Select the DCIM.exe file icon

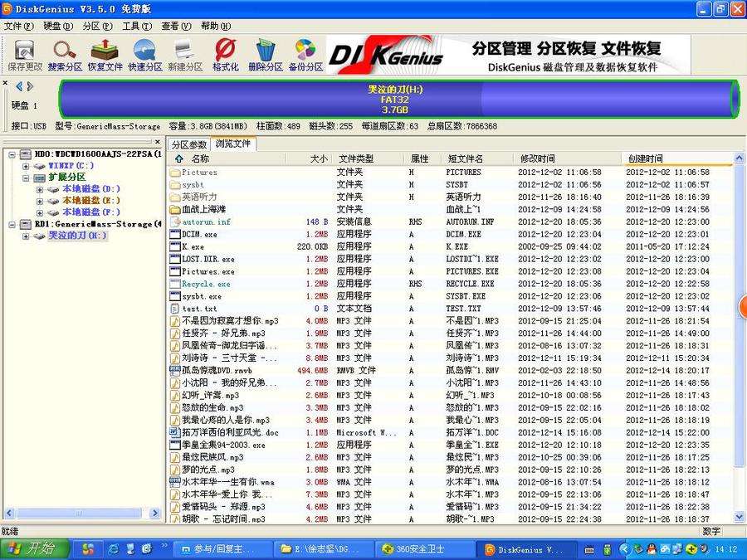[x=175, y=234]
